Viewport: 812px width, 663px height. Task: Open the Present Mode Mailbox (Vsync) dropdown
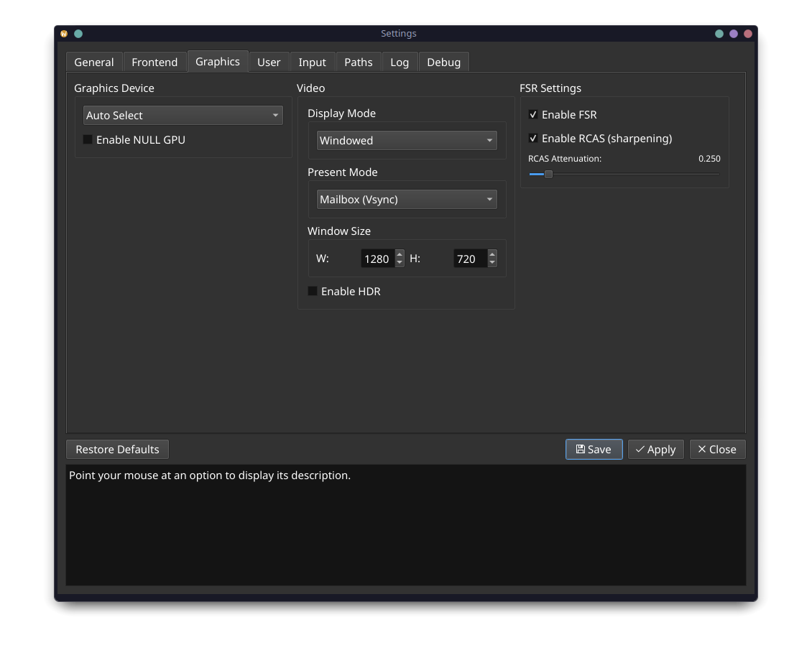[x=407, y=199]
